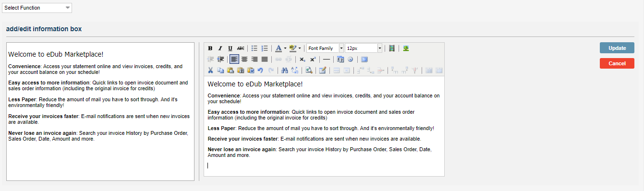Click the red Cancel button
This screenshot has height=191, width=644.
(x=617, y=63)
